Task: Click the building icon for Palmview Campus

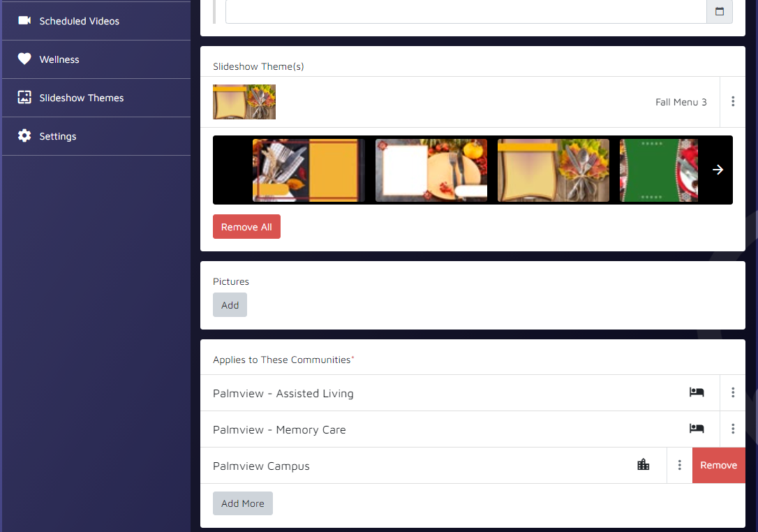Action: (x=643, y=464)
